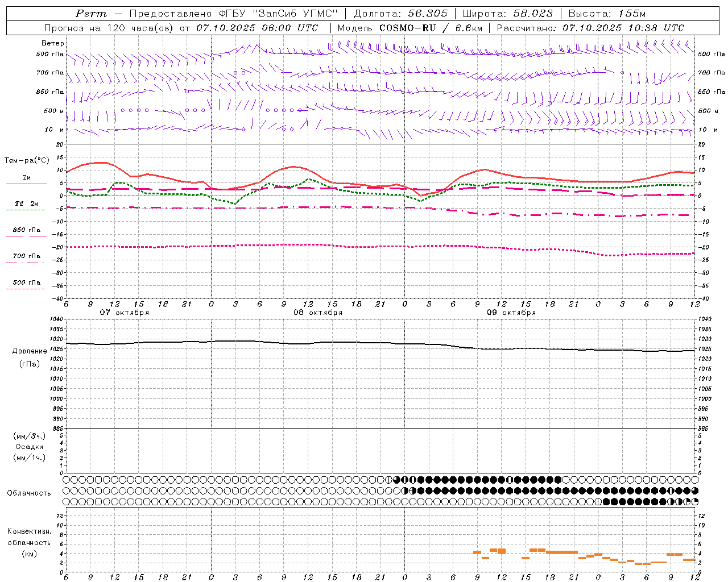Click the "Давление" pressure panel label
This screenshot has height=582, width=728.
click(30, 351)
